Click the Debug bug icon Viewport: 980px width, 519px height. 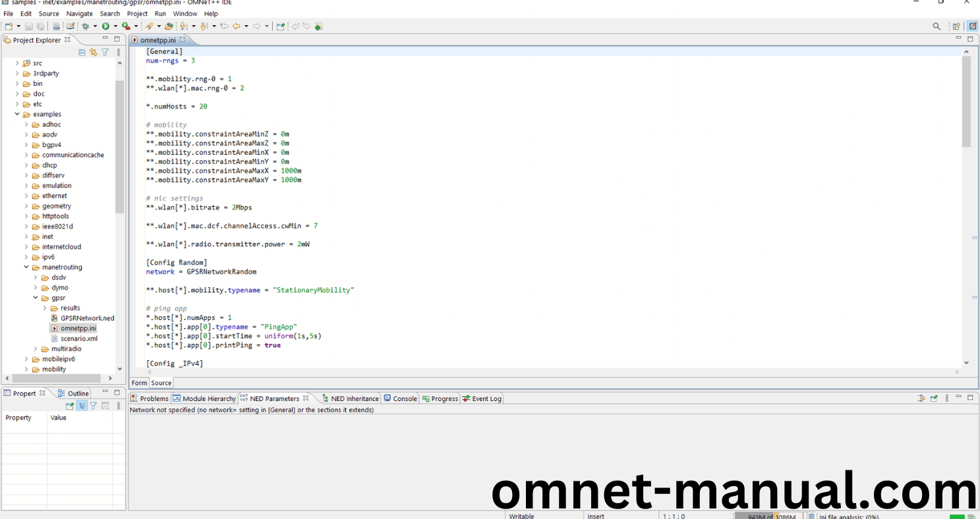point(86,26)
